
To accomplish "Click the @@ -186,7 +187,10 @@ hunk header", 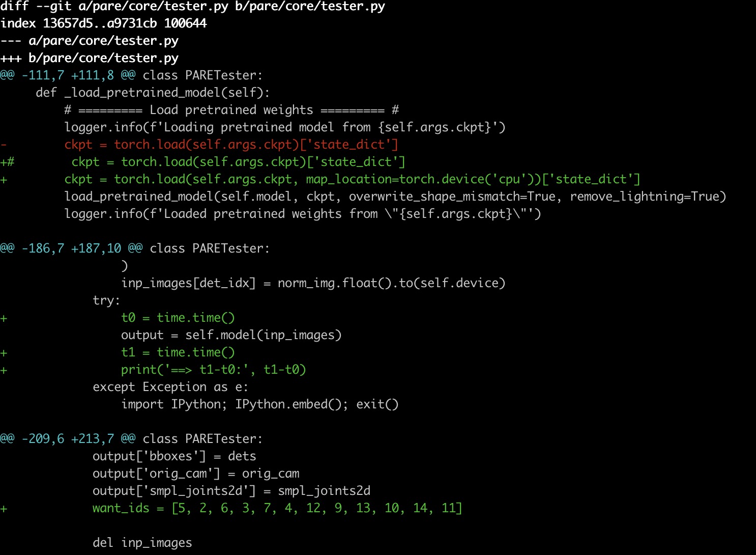I will [71, 248].
